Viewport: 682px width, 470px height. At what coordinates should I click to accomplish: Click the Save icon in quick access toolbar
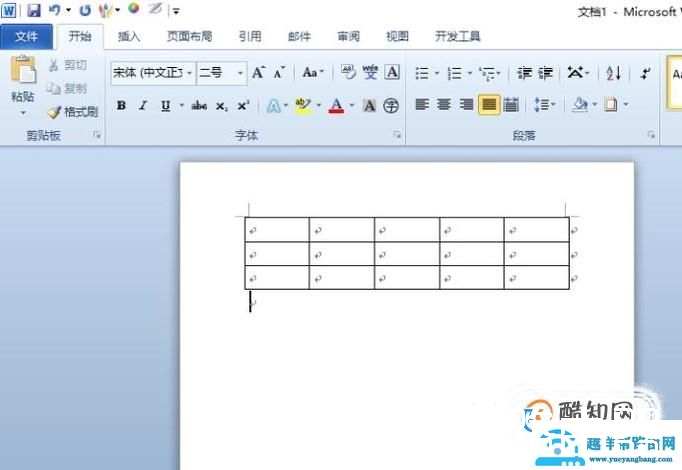34,10
